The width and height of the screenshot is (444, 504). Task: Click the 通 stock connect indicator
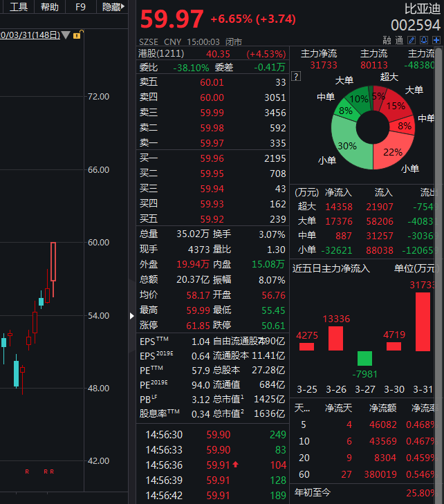pyautogui.click(x=399, y=41)
